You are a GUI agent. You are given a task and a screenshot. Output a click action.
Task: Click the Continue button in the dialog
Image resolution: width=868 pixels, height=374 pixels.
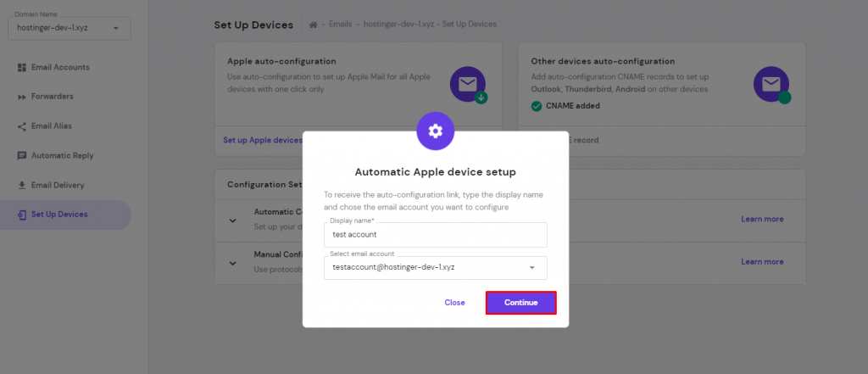coord(521,303)
